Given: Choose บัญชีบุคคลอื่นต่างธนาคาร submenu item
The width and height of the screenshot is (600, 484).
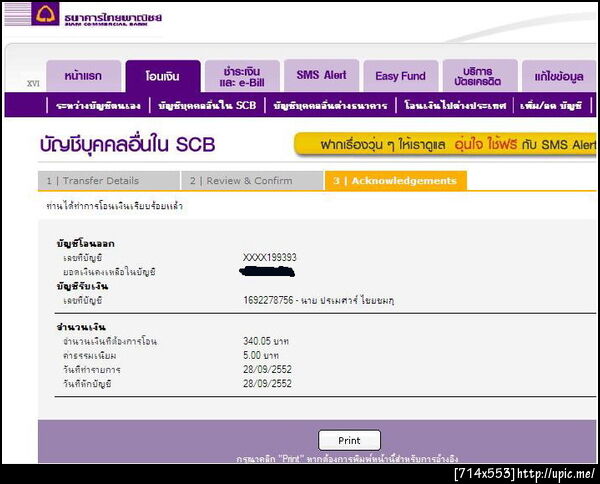Looking at the screenshot, I should coord(331,105).
